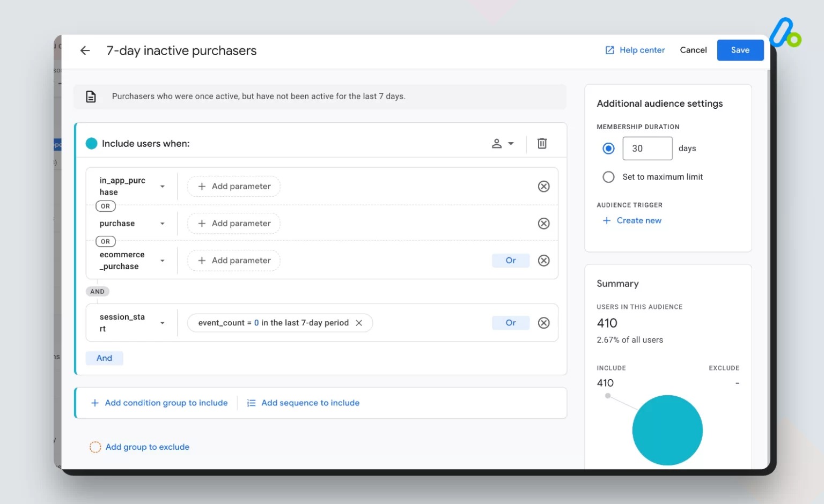This screenshot has width=824, height=504.
Task: Click Add sequence to include
Action: point(311,403)
